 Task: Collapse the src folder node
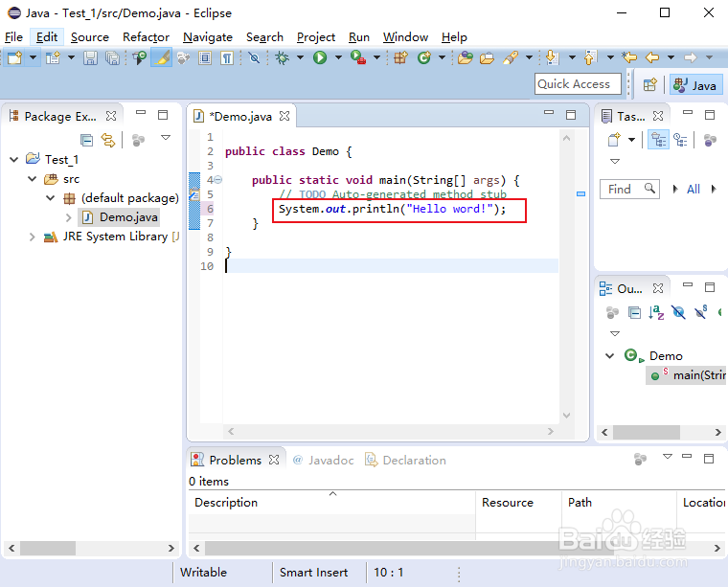32,179
